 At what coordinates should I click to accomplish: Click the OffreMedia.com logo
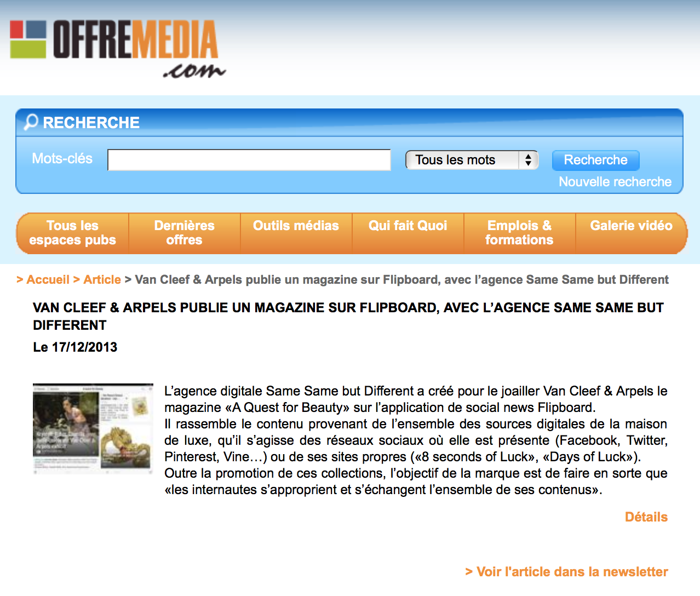pyautogui.click(x=118, y=49)
